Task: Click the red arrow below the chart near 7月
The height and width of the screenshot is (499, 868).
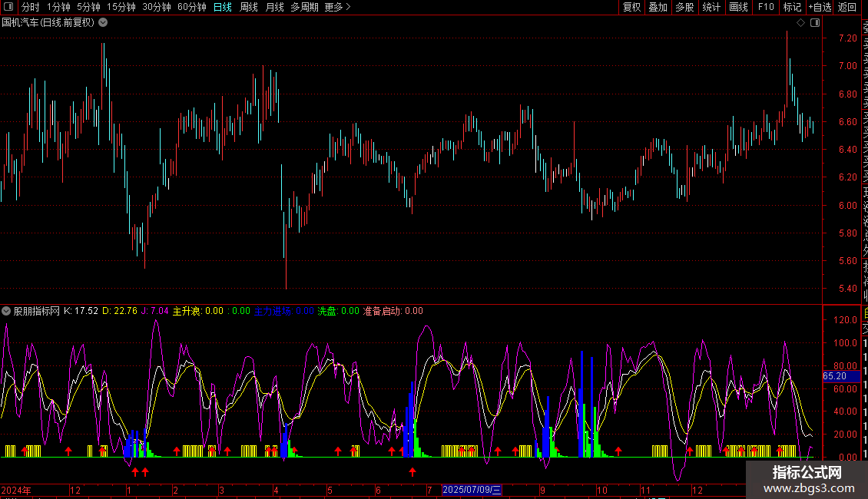Action: pos(412,472)
